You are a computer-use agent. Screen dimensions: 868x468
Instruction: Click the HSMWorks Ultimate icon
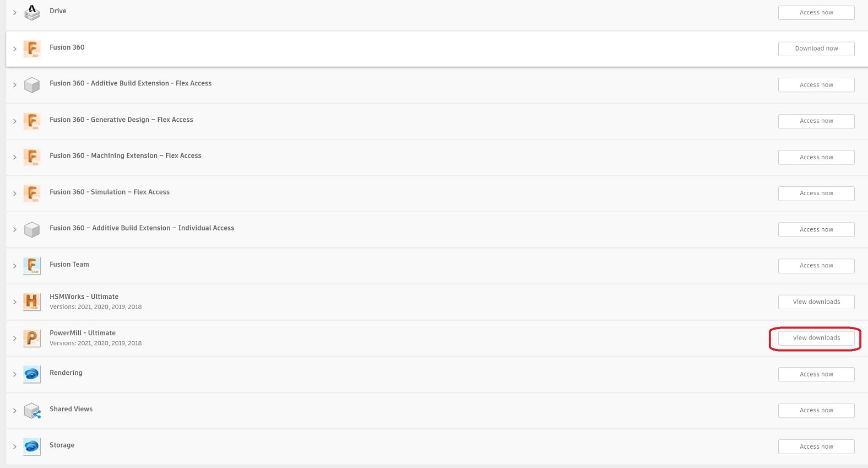pyautogui.click(x=32, y=302)
